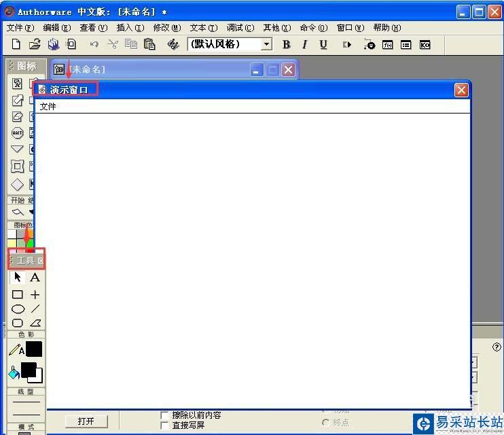This screenshot has width=504, height=435.
Task: Open the Insert menu
Action: click(130, 28)
